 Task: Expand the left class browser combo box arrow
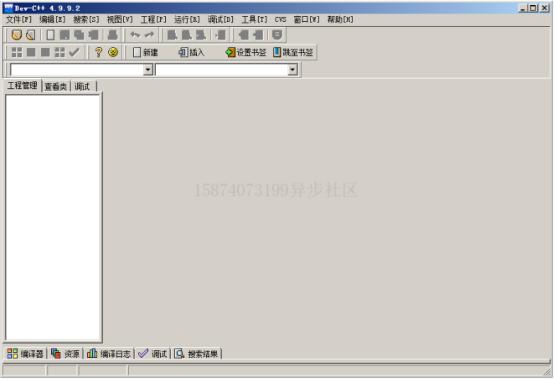(x=148, y=70)
